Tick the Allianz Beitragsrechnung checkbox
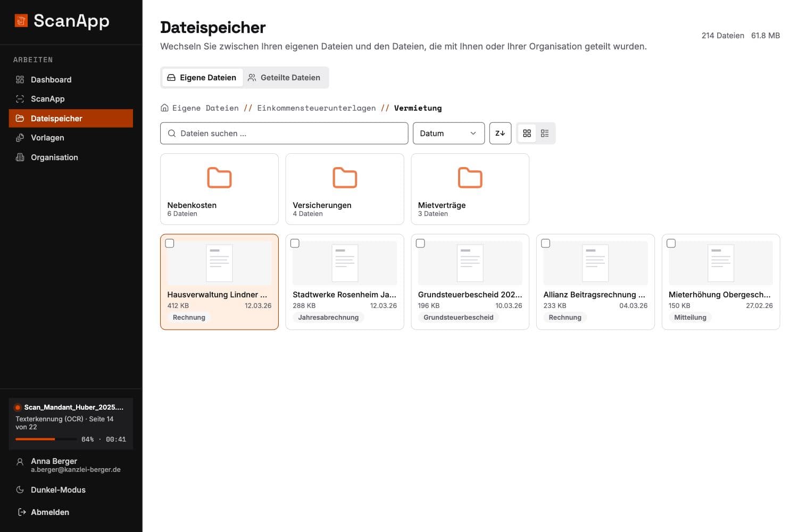Image resolution: width=798 pixels, height=532 pixels. point(546,243)
